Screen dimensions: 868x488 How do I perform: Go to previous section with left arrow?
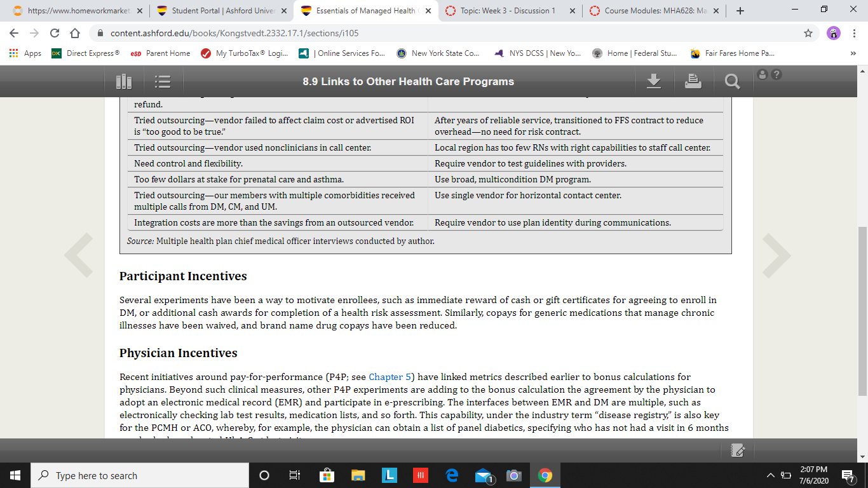[x=79, y=255]
